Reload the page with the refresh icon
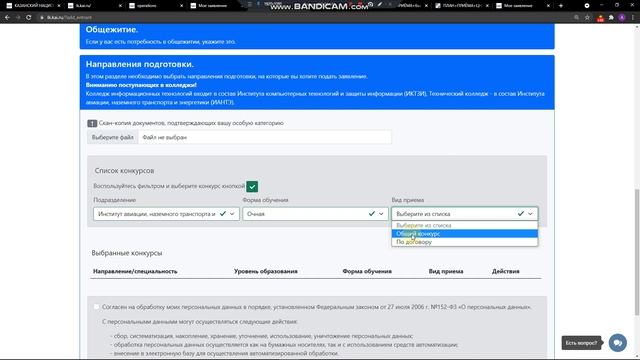This screenshot has height=360, width=640. tap(29, 18)
